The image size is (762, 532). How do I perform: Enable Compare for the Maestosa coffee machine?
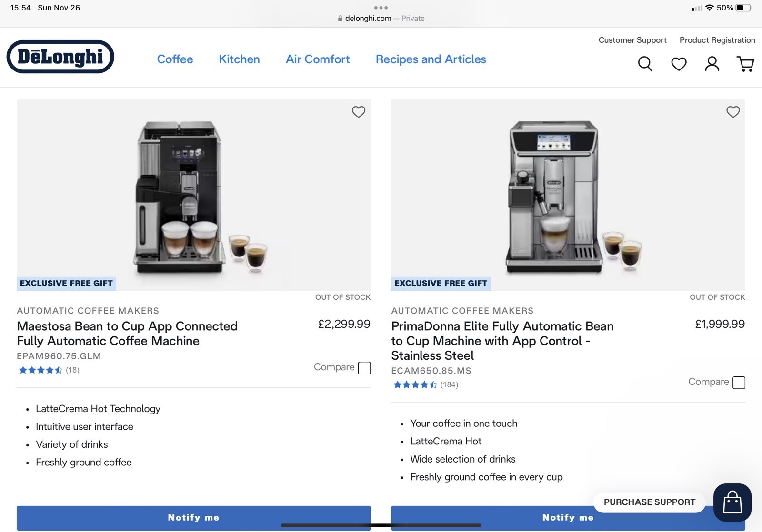(x=364, y=367)
